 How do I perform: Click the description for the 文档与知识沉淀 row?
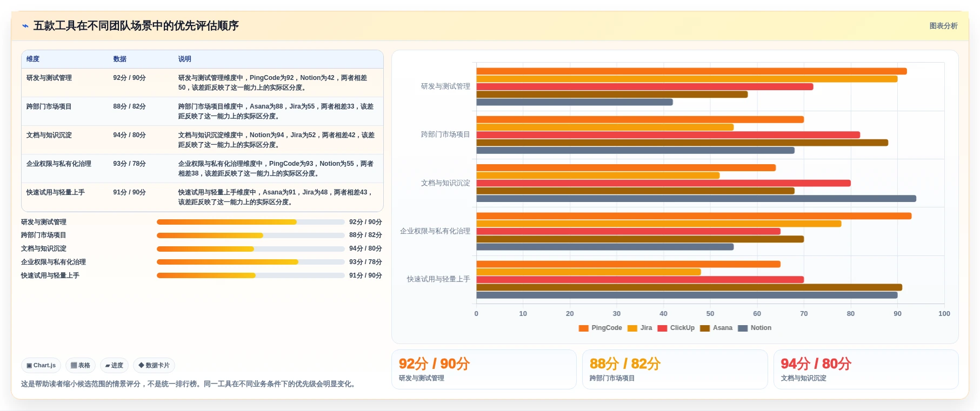point(276,140)
